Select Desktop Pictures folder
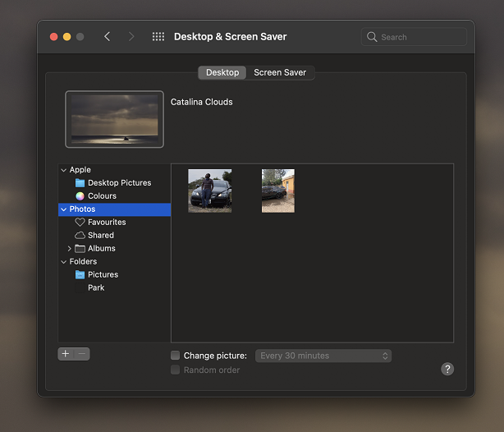This screenshot has height=432, width=504. pos(119,183)
